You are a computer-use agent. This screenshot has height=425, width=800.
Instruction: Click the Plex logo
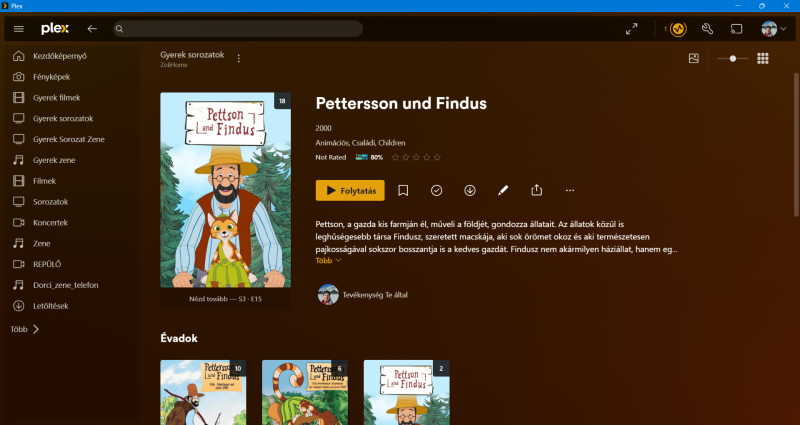pyautogui.click(x=55, y=29)
